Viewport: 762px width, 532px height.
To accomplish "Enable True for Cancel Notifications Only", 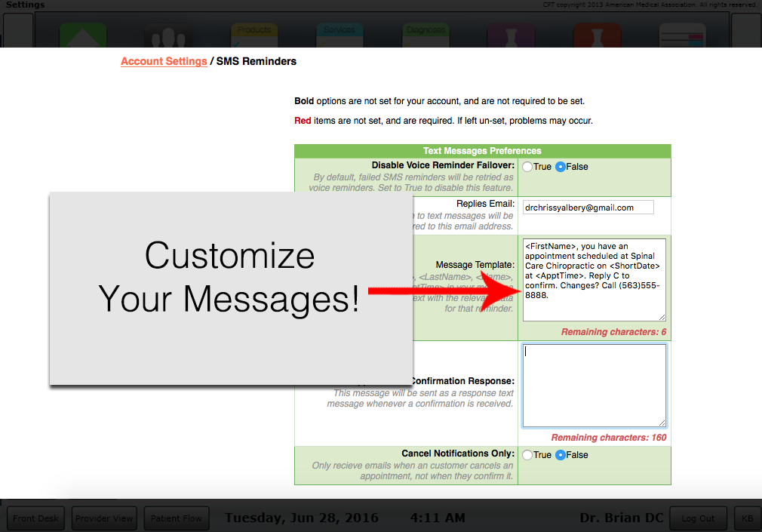I will point(527,454).
